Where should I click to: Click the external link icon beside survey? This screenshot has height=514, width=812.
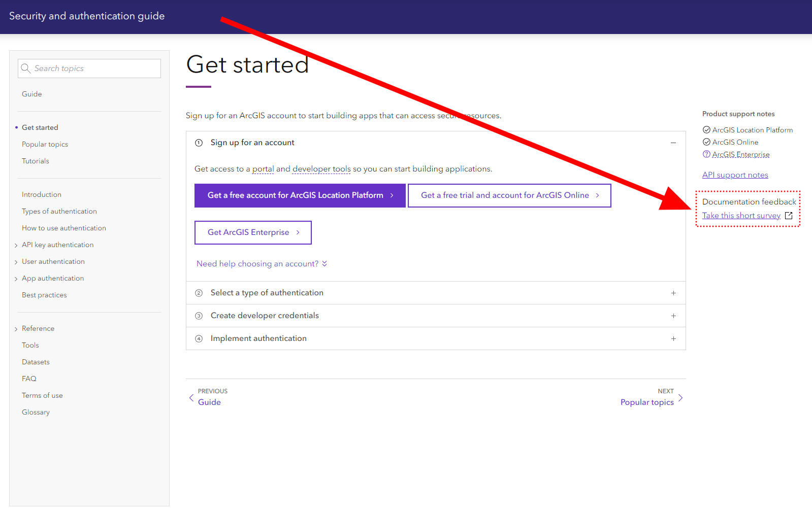tap(789, 216)
